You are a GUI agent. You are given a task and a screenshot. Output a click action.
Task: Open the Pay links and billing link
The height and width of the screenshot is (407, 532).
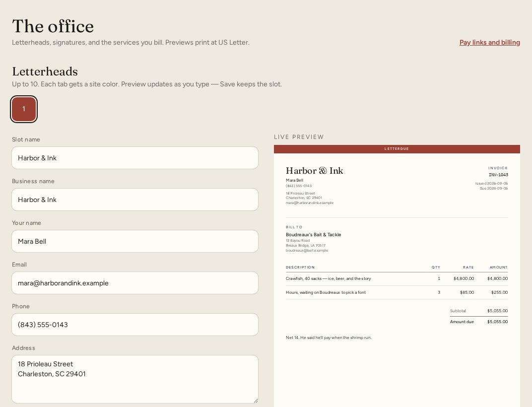point(490,42)
